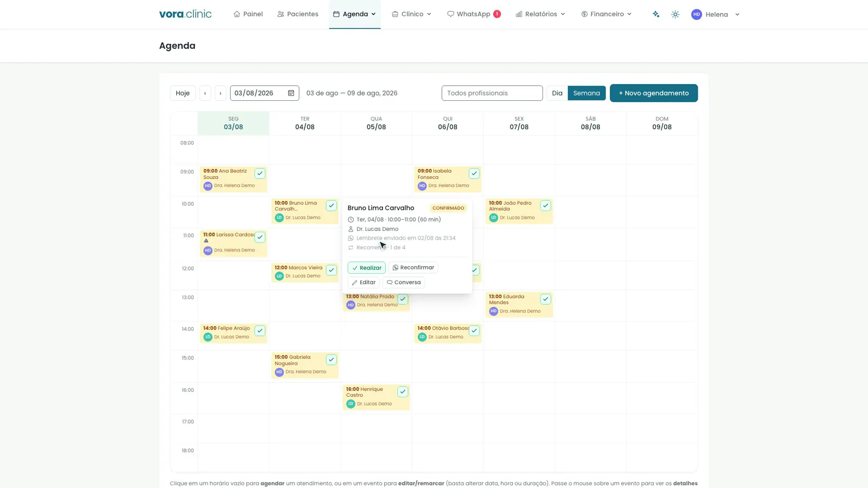Go to previous week arrow

[205, 93]
